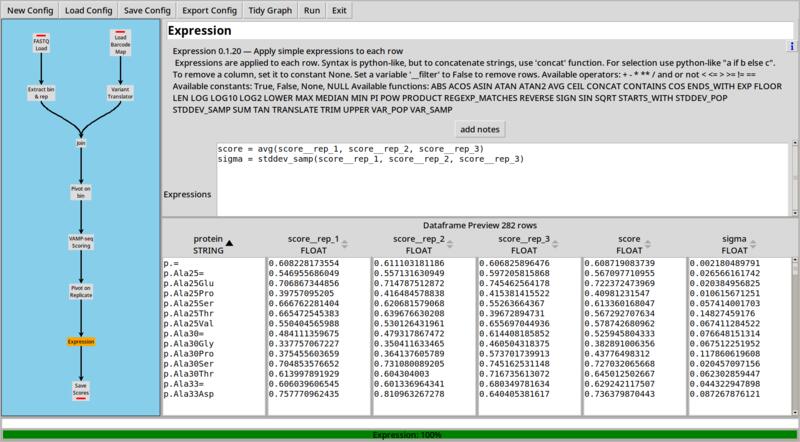Sort by the protein column arrow
This screenshot has height=442, width=800.
[x=230, y=243]
